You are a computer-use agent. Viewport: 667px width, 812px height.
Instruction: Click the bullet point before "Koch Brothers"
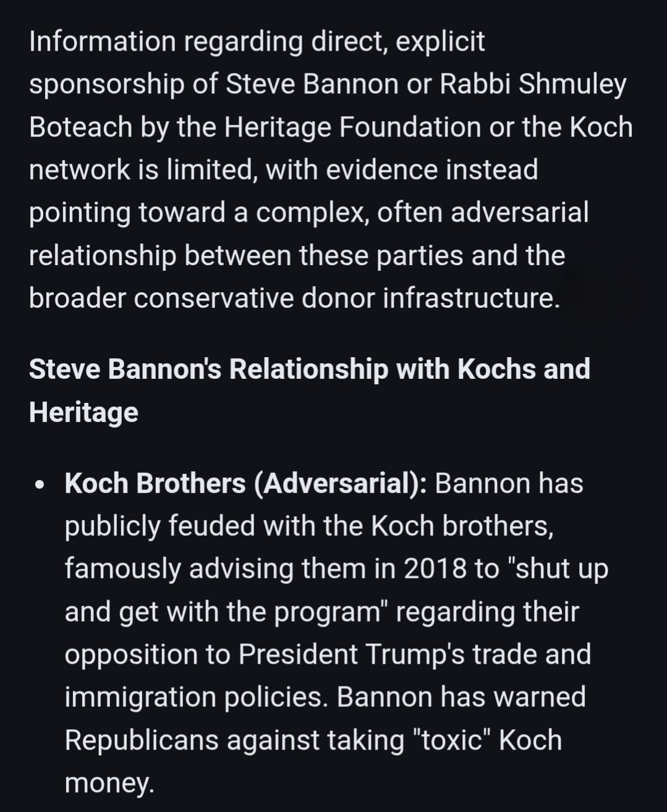pos(40,484)
